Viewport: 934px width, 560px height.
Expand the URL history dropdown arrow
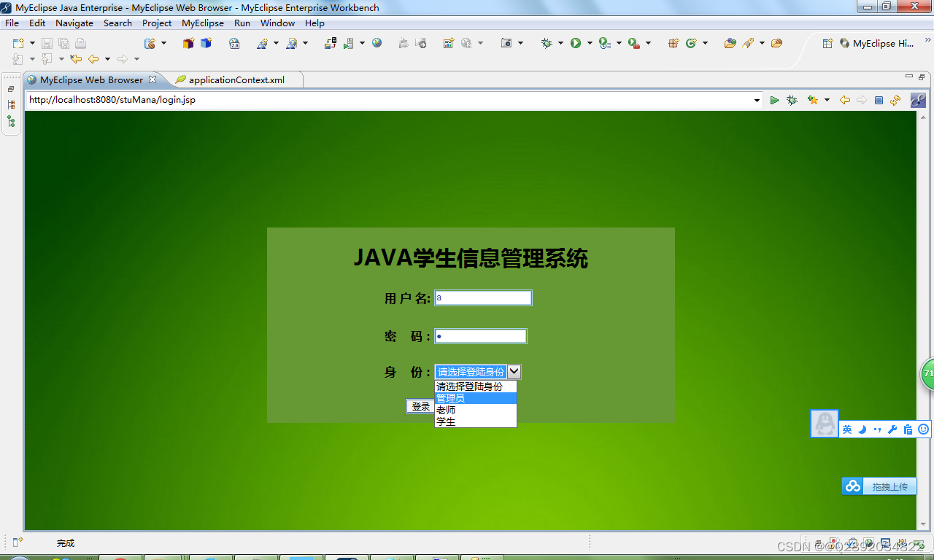coord(757,101)
